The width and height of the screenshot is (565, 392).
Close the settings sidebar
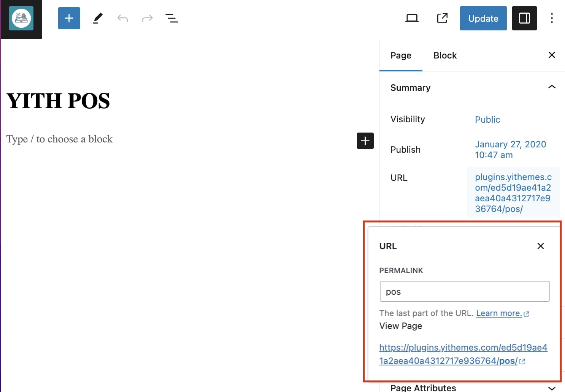coord(552,55)
